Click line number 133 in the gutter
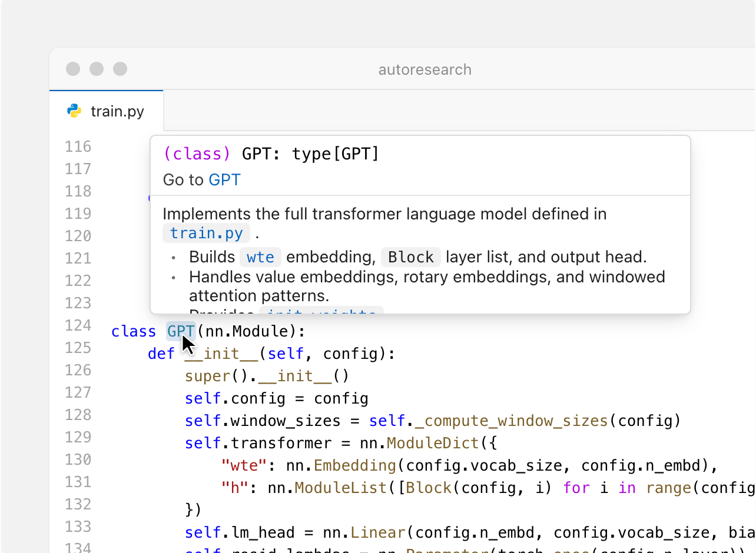756x553 pixels. [78, 527]
